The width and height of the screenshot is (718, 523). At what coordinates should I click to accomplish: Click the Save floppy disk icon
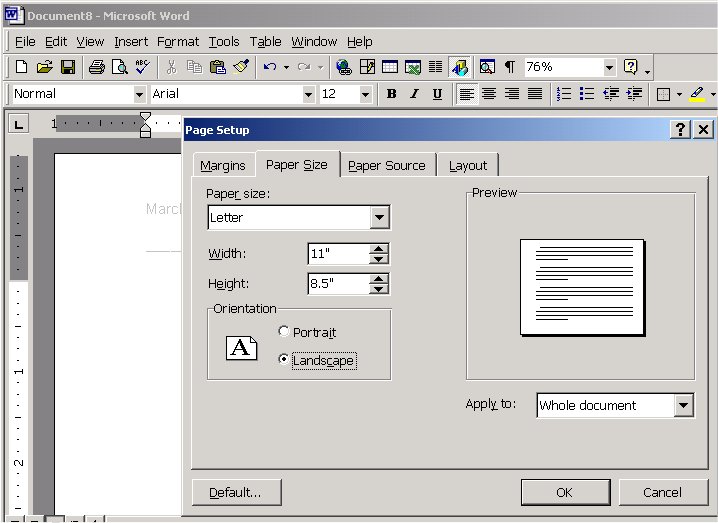coord(68,67)
